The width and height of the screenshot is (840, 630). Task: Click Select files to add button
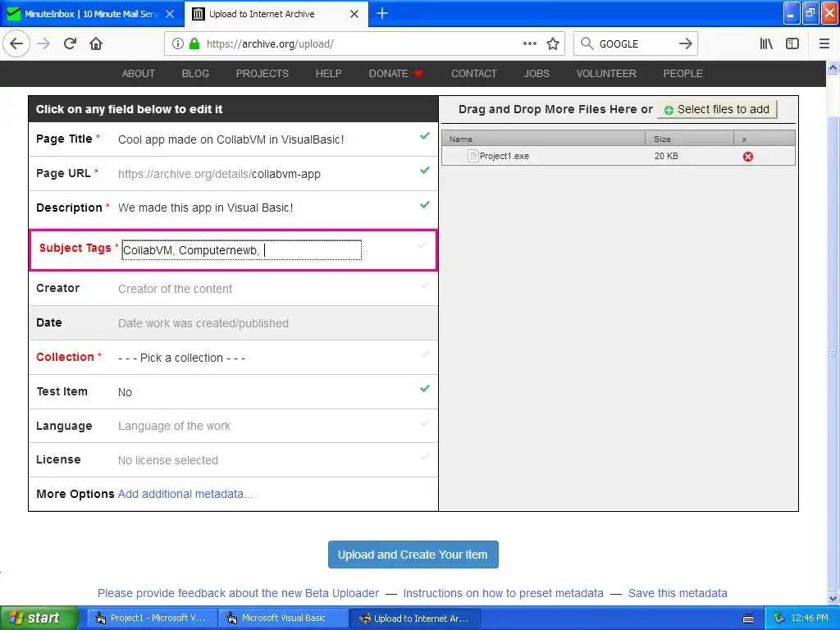pyautogui.click(x=717, y=109)
